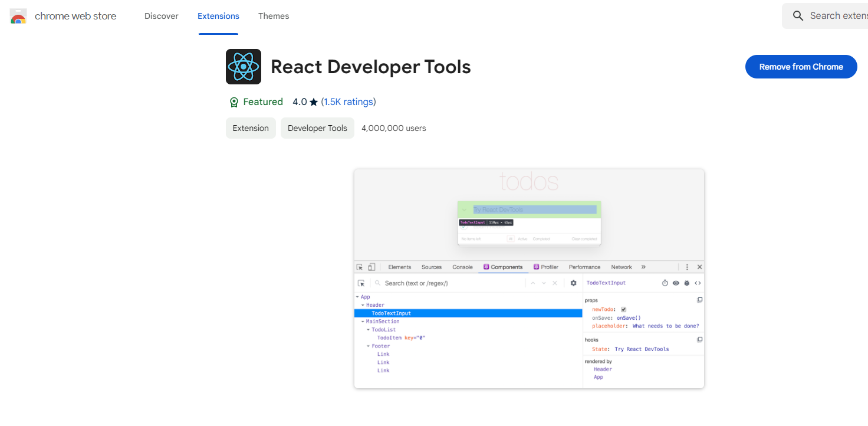868x426 pixels.
Task: Switch to Sources tab in preview DevTools
Action: tap(432, 267)
